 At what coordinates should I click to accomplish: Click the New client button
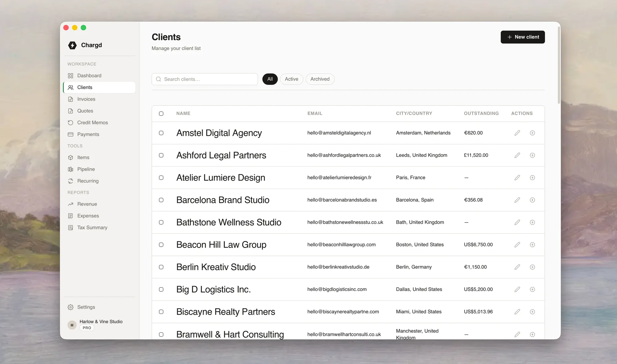coord(523,37)
